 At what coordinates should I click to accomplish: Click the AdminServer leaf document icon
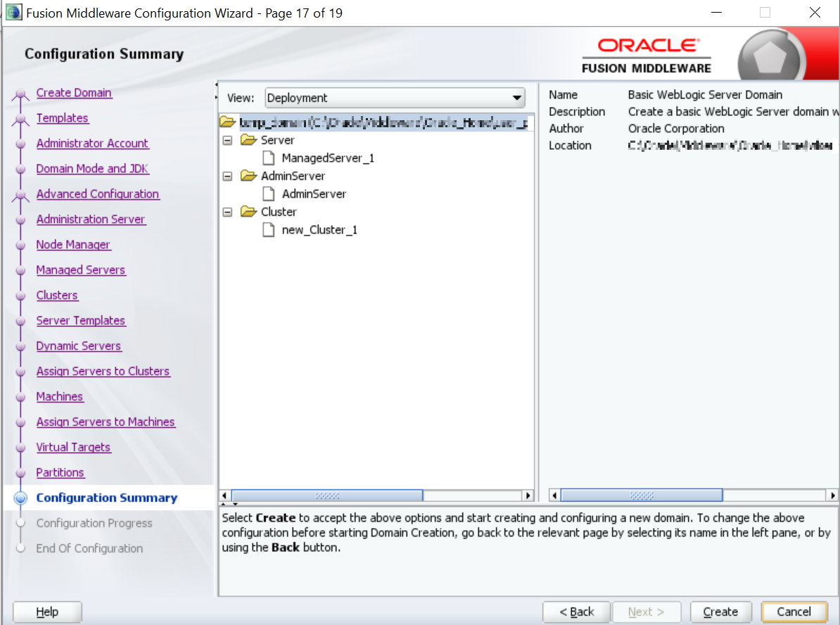click(269, 194)
